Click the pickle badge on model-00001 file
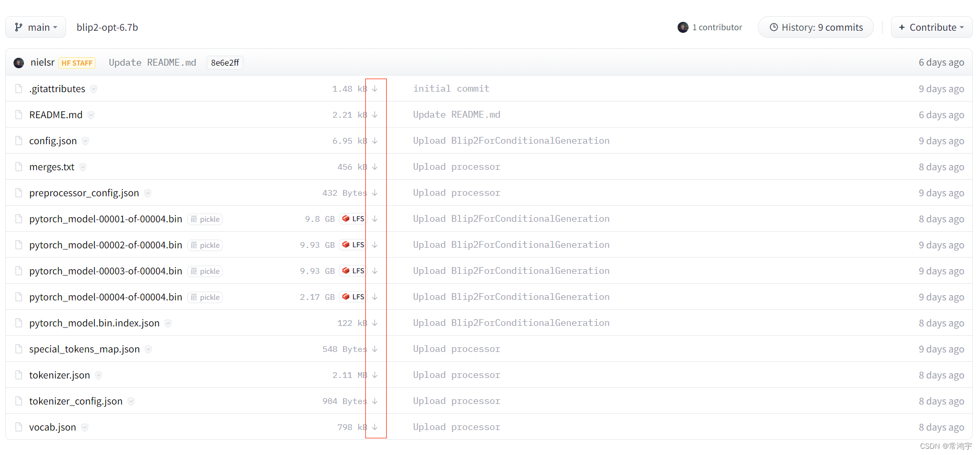The image size is (980, 455). pos(205,219)
